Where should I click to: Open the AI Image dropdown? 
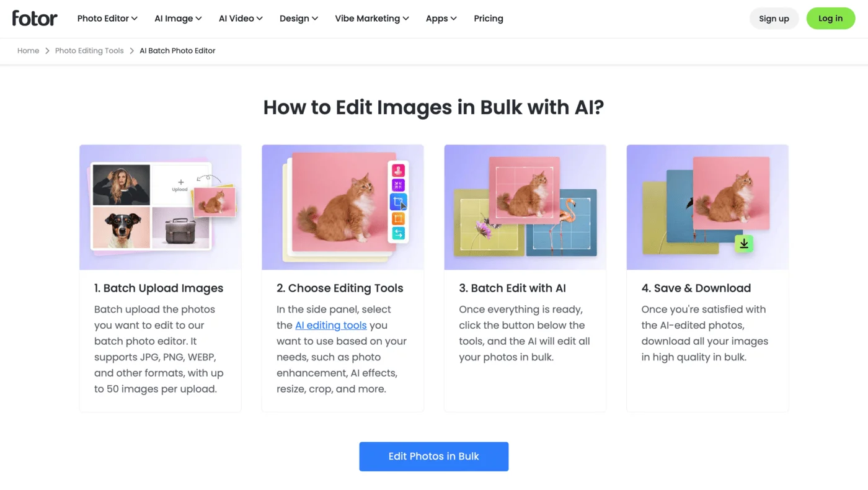pos(178,19)
